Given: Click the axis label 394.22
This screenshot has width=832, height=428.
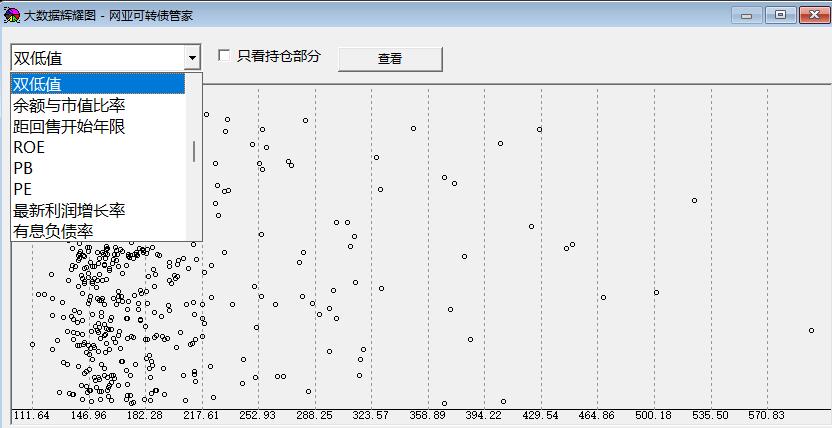Looking at the screenshot, I should [484, 415].
